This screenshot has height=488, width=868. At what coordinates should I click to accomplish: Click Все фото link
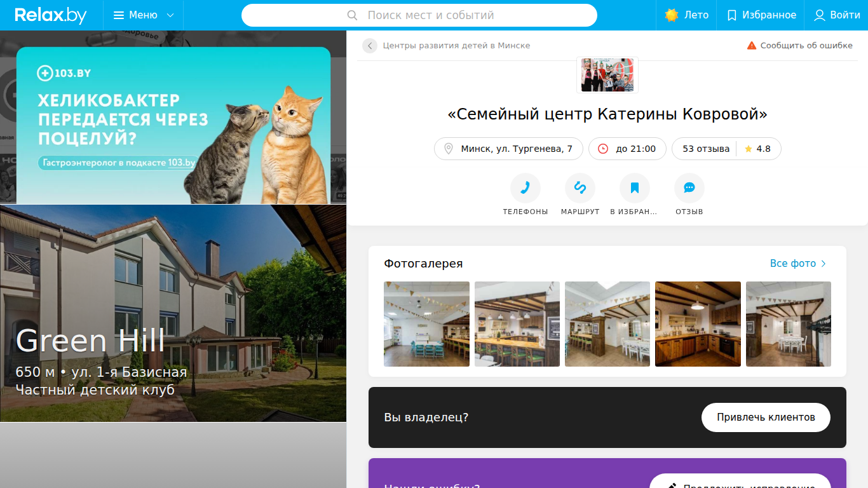point(793,263)
